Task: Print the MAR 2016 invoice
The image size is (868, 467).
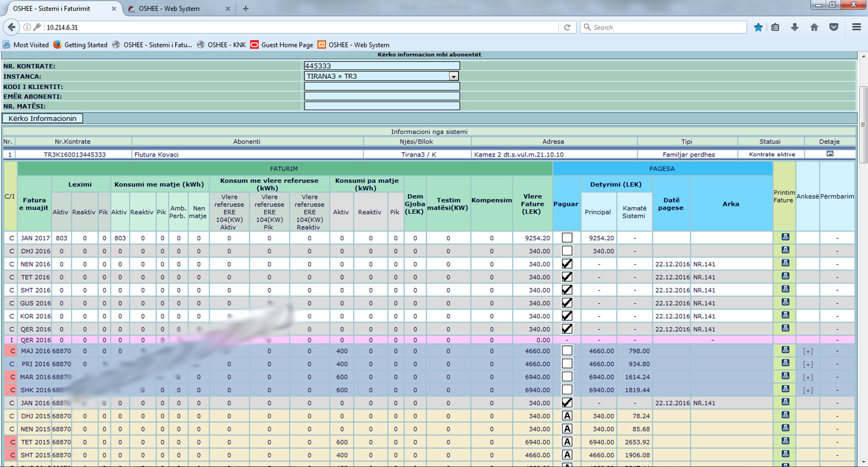Action: 785,376
